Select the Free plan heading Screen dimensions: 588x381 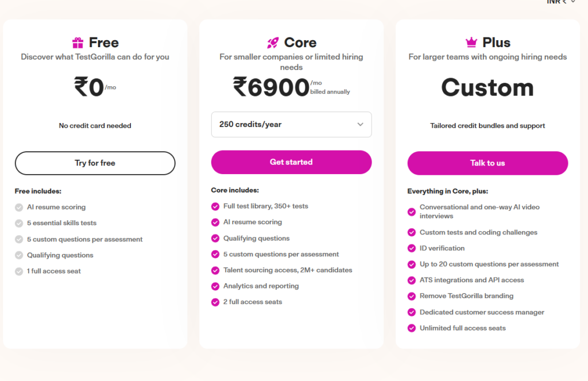coord(105,42)
